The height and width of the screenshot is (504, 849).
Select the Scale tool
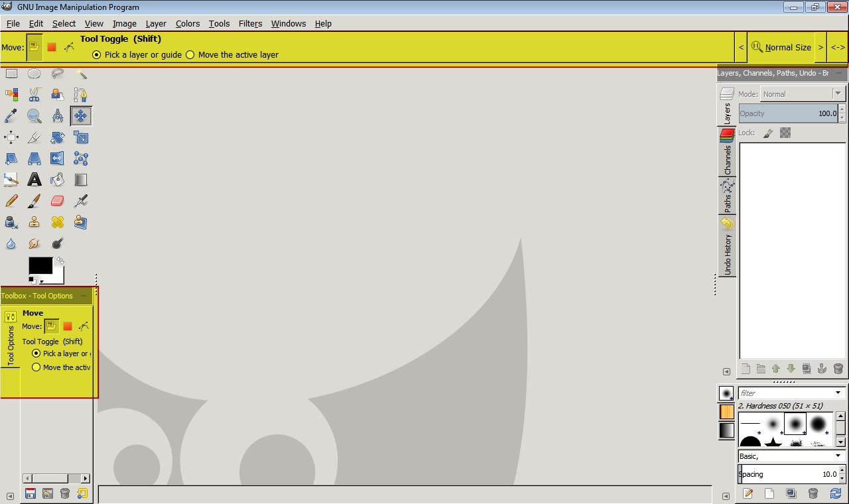(81, 137)
